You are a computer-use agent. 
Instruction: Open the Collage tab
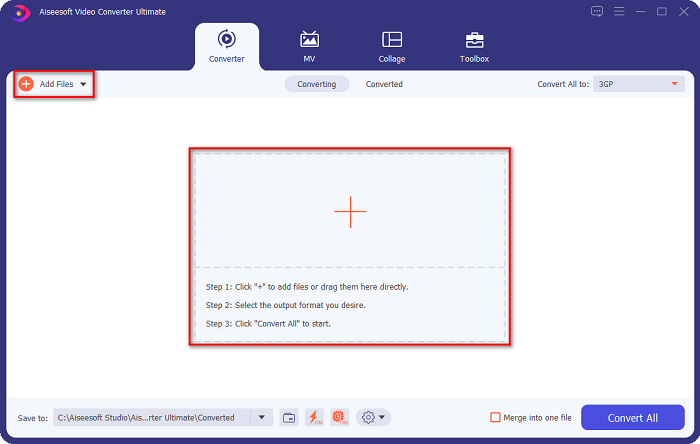coord(392,46)
